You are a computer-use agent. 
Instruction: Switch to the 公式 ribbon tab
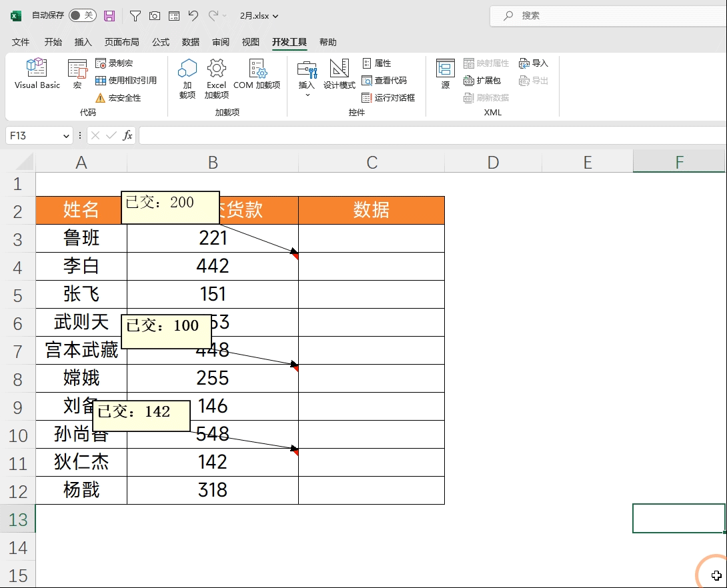click(x=161, y=42)
